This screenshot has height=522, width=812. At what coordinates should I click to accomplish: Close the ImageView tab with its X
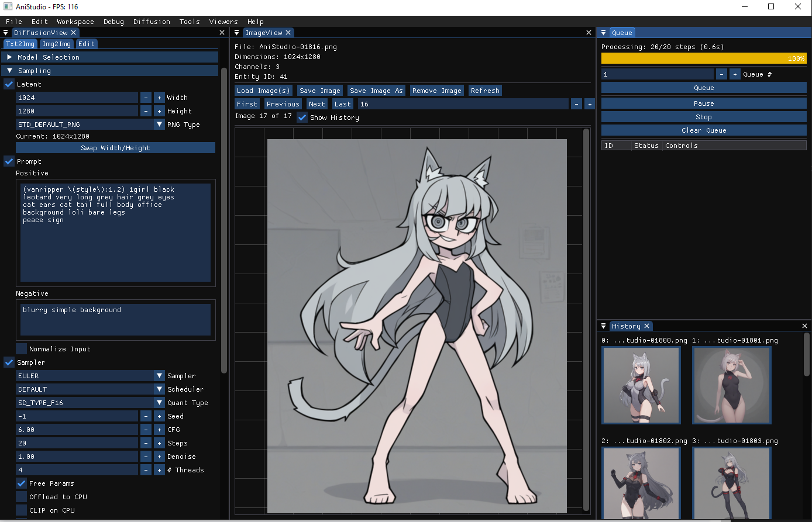[288, 33]
